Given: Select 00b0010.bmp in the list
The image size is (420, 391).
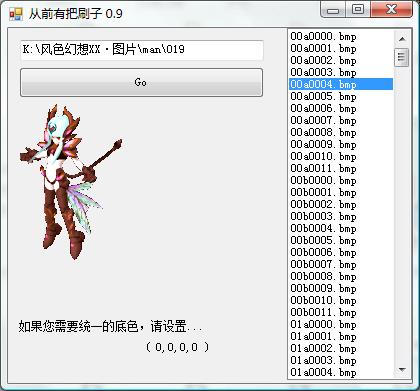Looking at the screenshot, I should [x=341, y=300].
